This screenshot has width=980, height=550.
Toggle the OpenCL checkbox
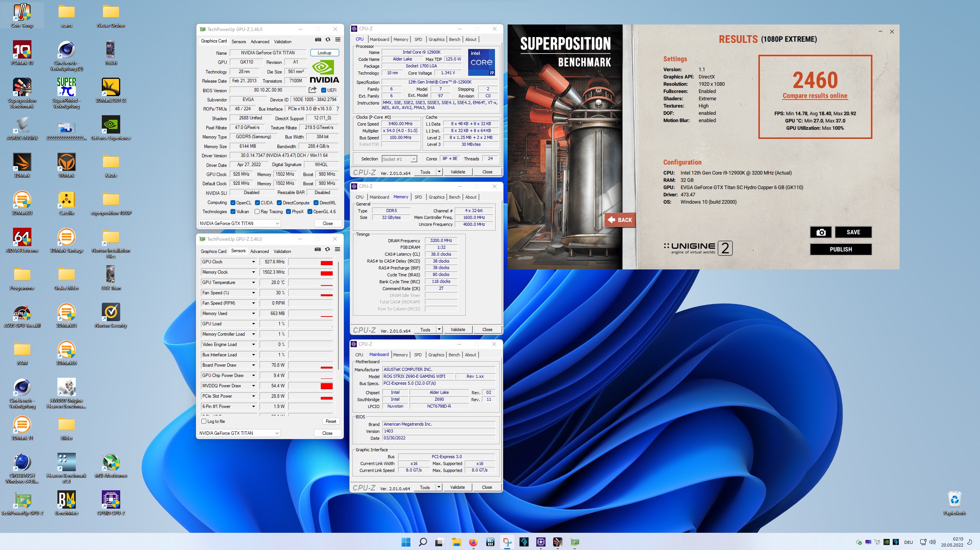click(233, 203)
